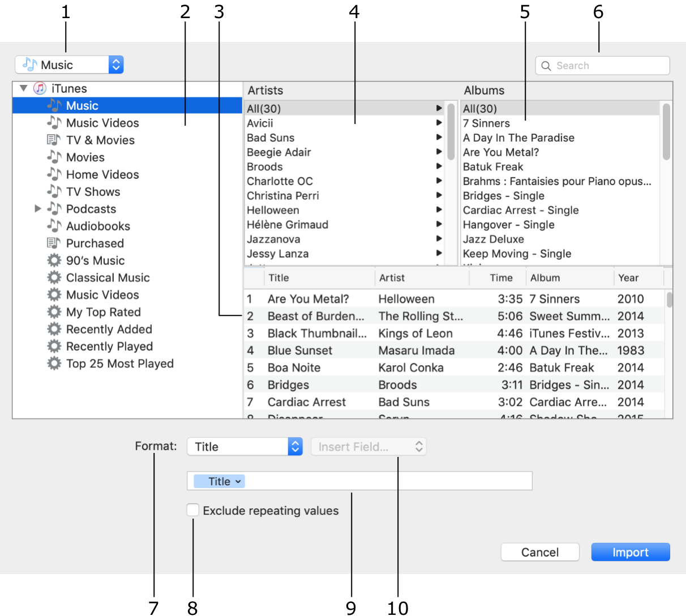The image size is (686, 616).
Task: Open the Format Title popup menu
Action: click(245, 446)
